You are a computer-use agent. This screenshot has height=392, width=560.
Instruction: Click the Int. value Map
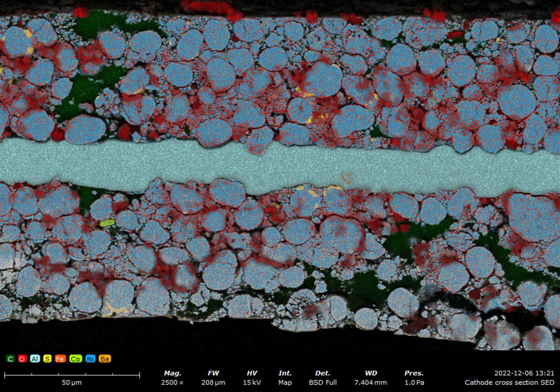pyautogui.click(x=285, y=383)
